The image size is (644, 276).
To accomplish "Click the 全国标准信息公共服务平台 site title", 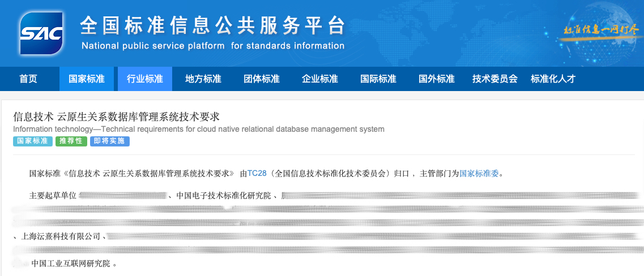I will pos(212,25).
